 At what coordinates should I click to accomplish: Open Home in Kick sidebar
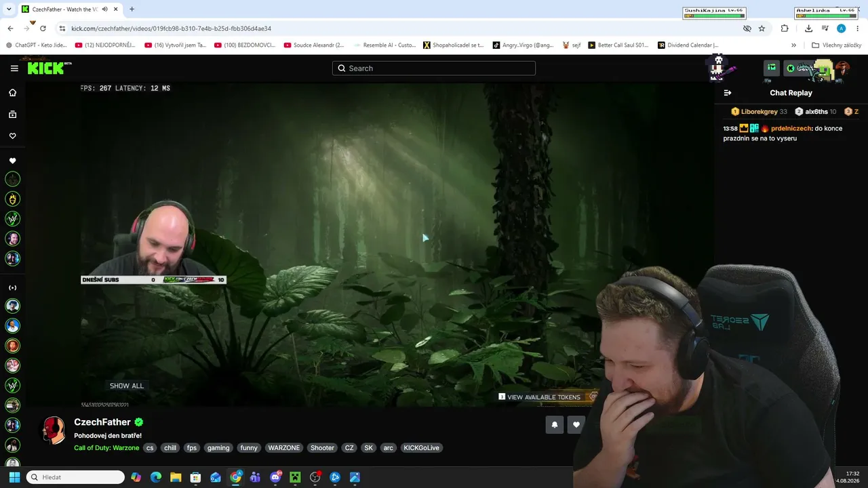tap(12, 93)
